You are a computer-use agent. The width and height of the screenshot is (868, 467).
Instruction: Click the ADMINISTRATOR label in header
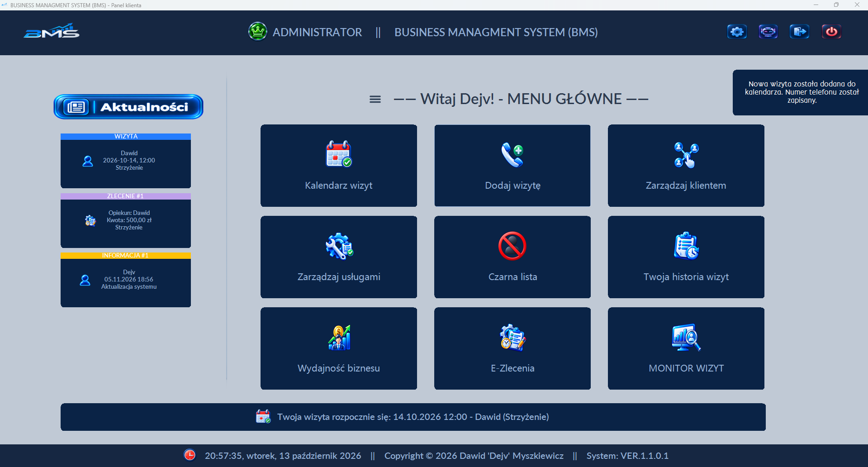coord(317,32)
